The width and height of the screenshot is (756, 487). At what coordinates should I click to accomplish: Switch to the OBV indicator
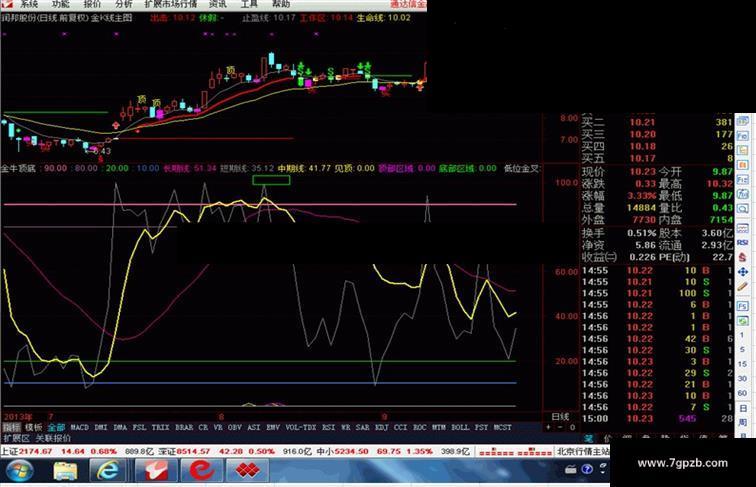[x=235, y=427]
